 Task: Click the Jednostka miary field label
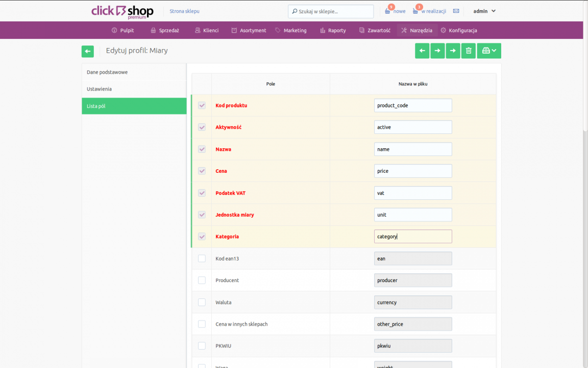click(x=235, y=215)
